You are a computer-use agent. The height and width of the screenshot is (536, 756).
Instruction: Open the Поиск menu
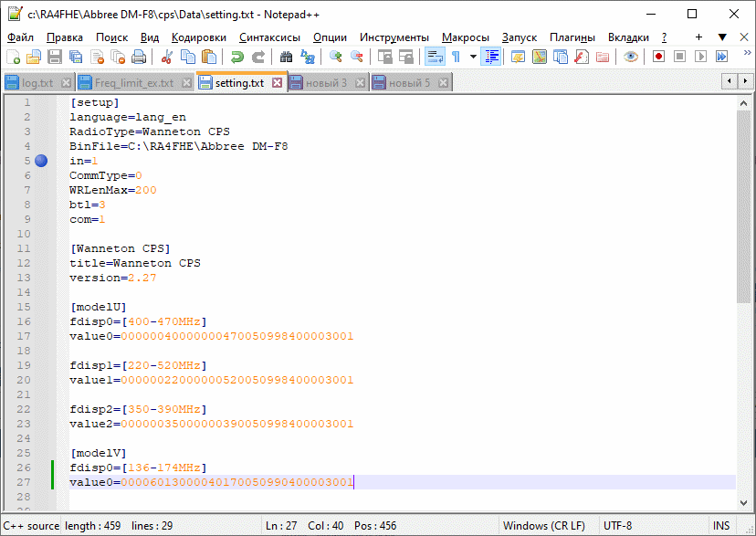tap(112, 37)
